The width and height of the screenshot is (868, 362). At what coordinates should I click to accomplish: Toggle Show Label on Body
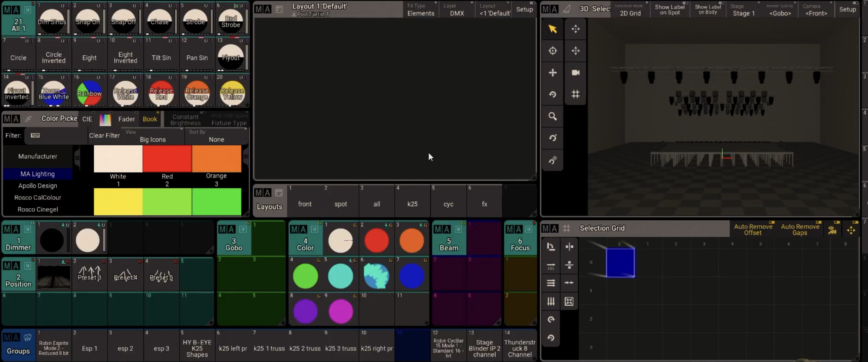pyautogui.click(x=707, y=9)
